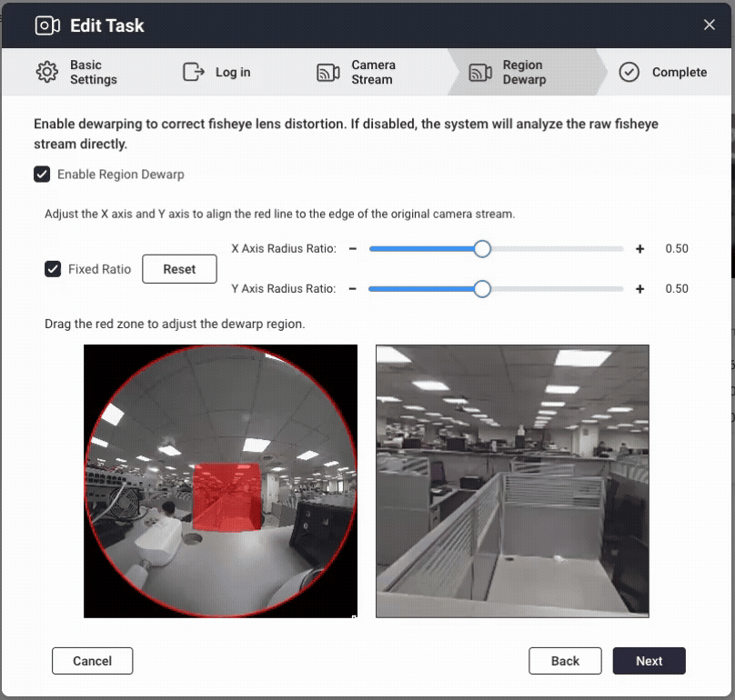The height and width of the screenshot is (700, 735).
Task: Decrease Y Axis Radius Ratio with minus
Action: [353, 289]
